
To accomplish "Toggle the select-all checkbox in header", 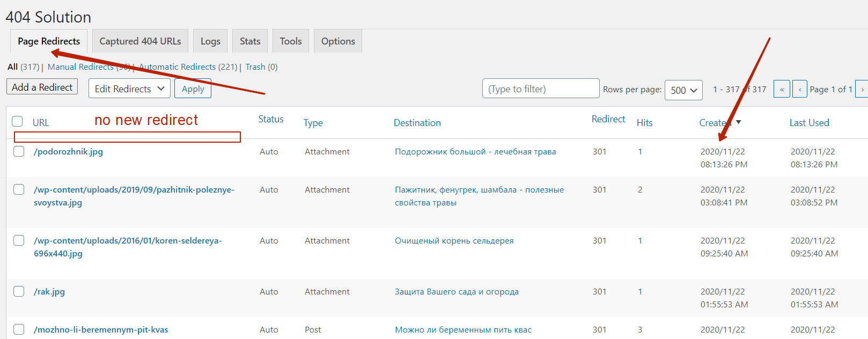I will click(x=18, y=122).
